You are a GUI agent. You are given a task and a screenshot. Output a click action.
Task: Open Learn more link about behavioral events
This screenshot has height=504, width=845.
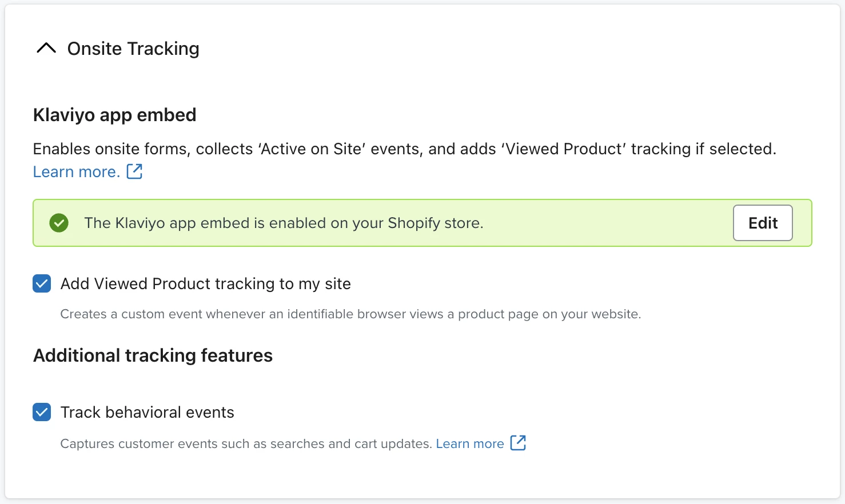click(x=470, y=443)
